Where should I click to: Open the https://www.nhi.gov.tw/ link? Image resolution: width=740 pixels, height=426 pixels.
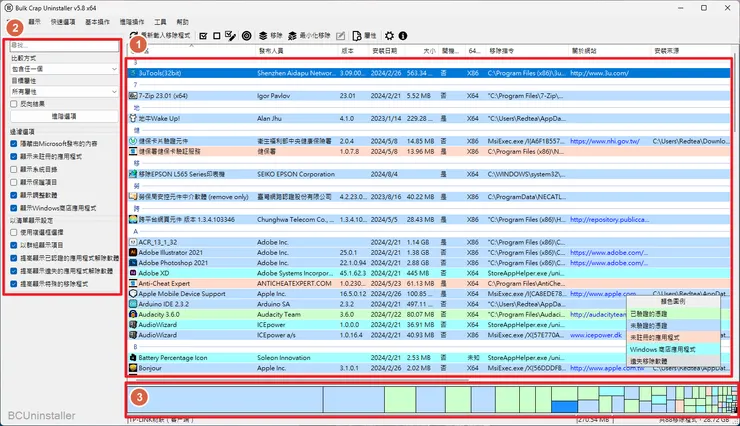[x=605, y=141]
